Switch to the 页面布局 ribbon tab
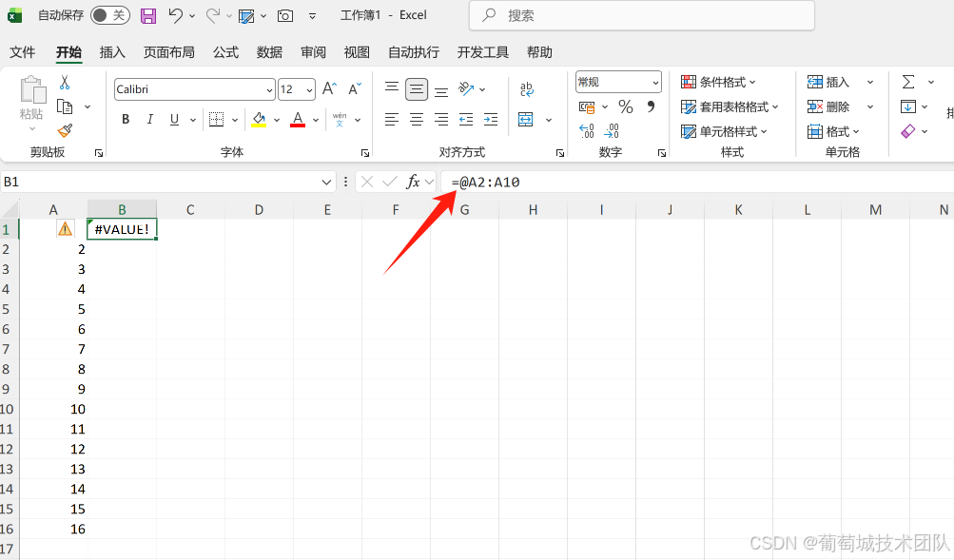954x560 pixels. [x=169, y=52]
